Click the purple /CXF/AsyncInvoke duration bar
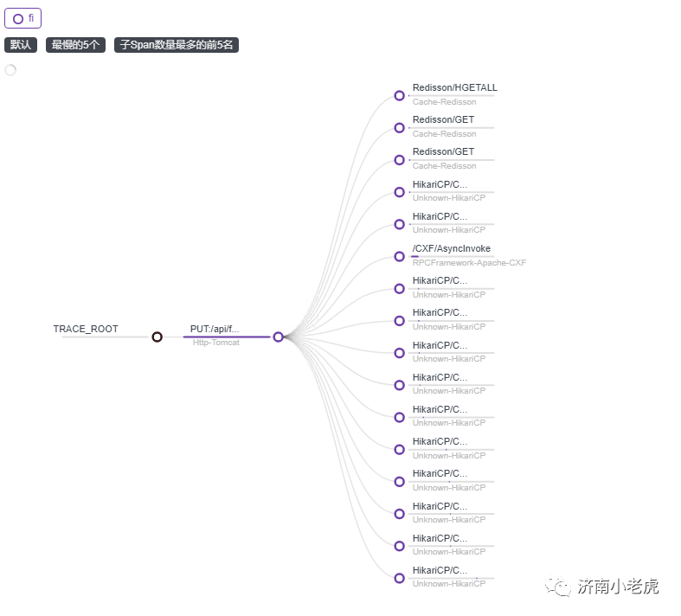 (x=414, y=257)
